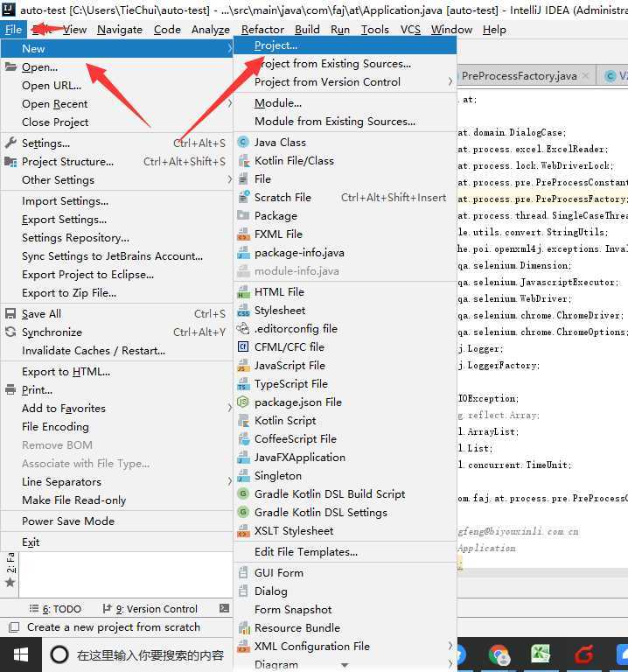Choose Project... to create a new project
The height and width of the screenshot is (672, 628).
(345, 45)
